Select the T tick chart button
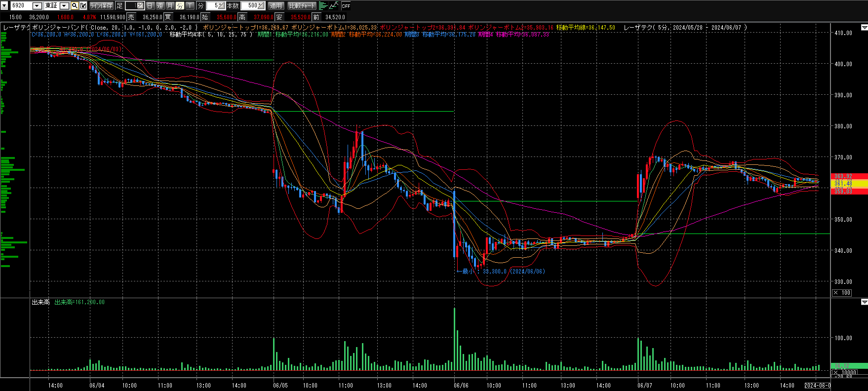This screenshot has height=391, width=868. coord(190,6)
